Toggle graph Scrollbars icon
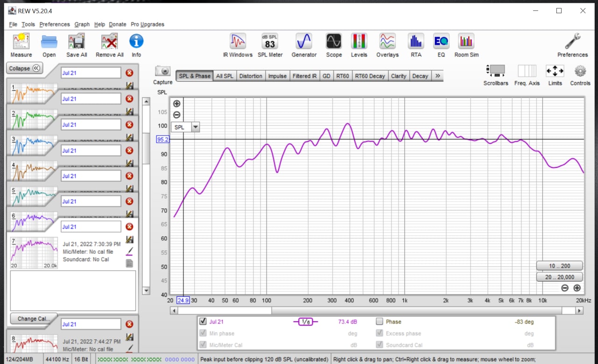598x364 pixels. (496, 71)
